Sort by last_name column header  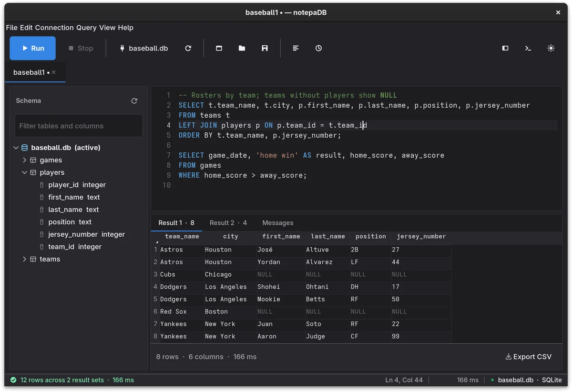click(x=328, y=236)
